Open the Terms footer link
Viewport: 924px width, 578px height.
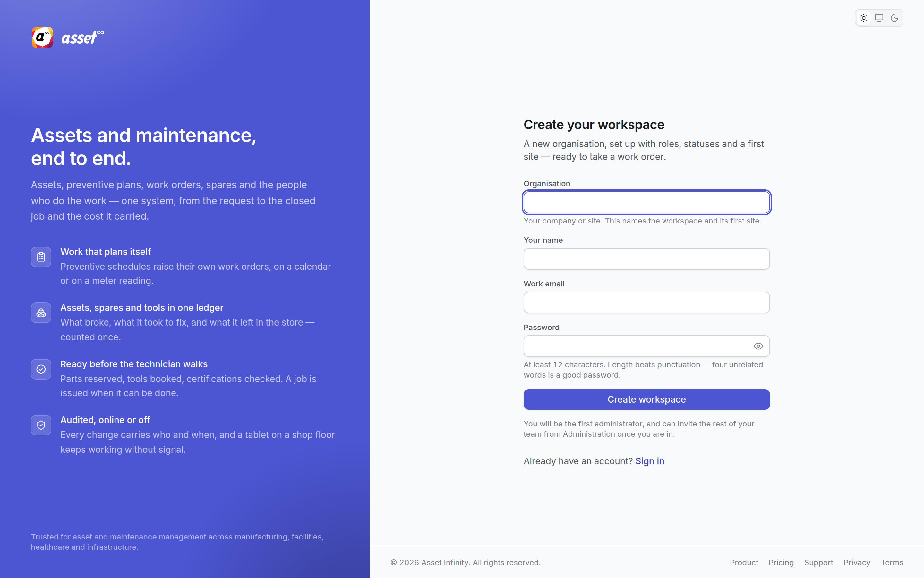(892, 562)
